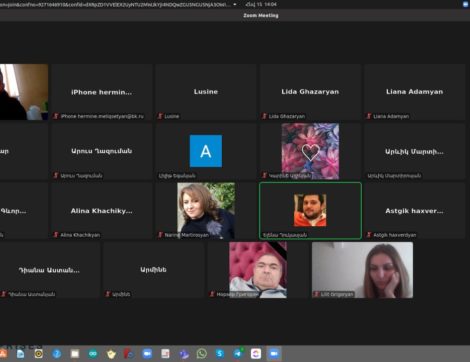
Task: Click the blue tray icon at top-right corner
Action: [x=466, y=4]
